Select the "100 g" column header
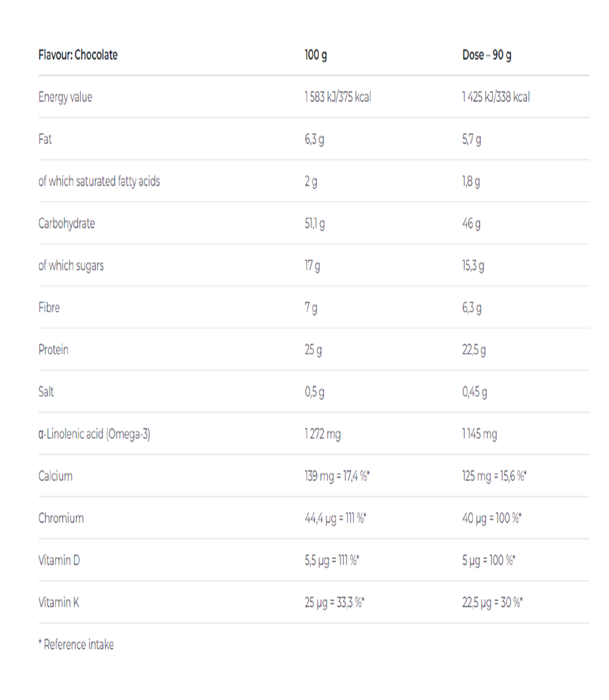 [x=316, y=55]
